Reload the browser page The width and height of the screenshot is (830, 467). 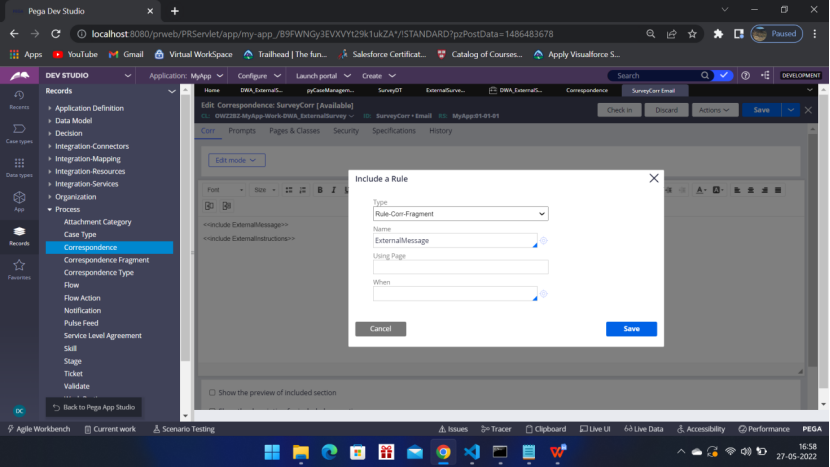pyautogui.click(x=56, y=34)
